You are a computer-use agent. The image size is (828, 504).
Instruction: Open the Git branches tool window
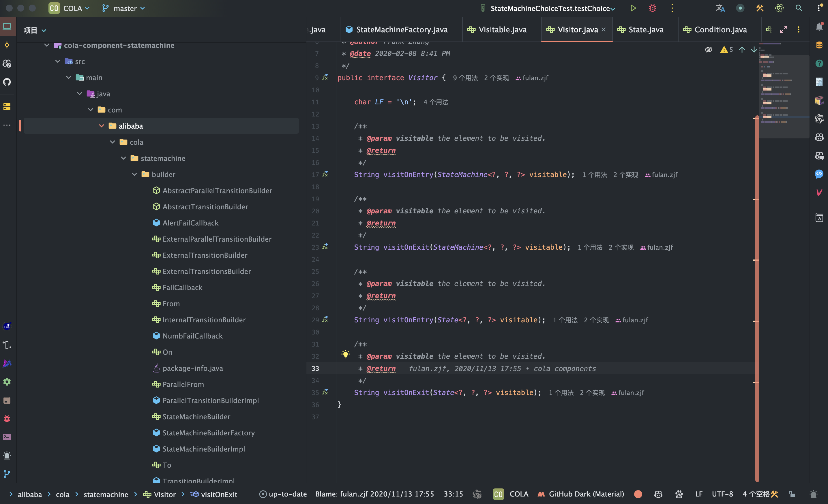click(7, 474)
